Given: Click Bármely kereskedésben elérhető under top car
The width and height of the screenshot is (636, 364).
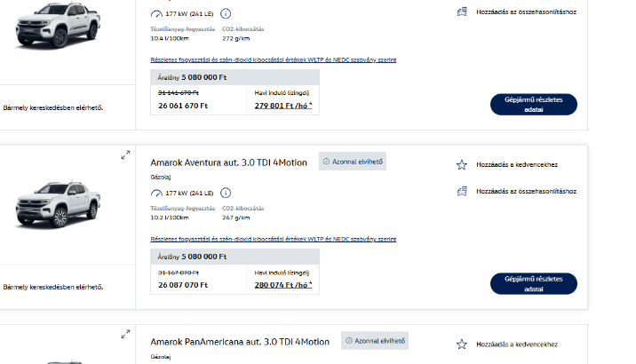Looking at the screenshot, I should pyautogui.click(x=53, y=107).
